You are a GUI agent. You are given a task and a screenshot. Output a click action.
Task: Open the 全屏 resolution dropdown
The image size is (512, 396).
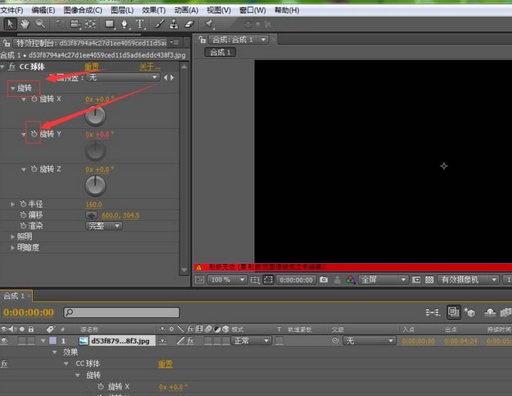(383, 280)
